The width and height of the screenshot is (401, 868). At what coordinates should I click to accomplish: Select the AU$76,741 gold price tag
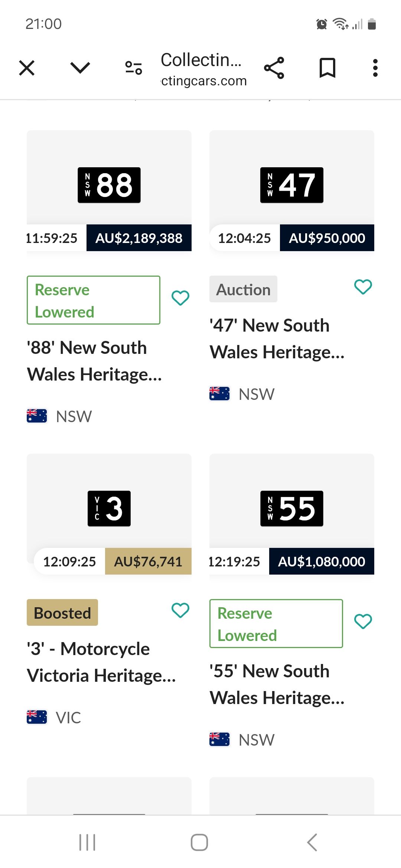[148, 562]
